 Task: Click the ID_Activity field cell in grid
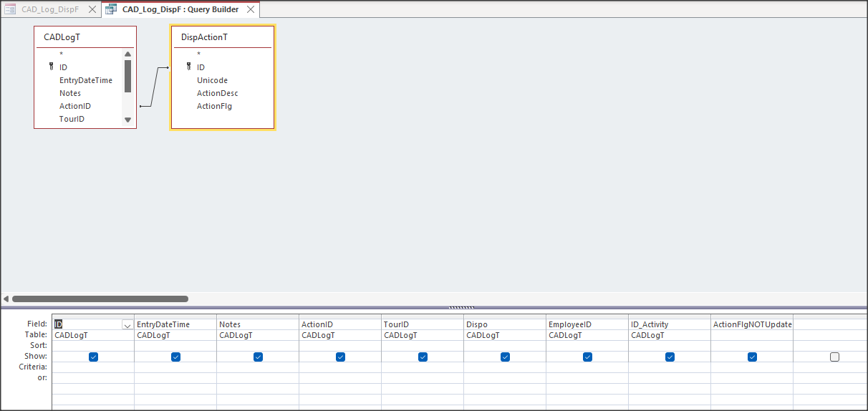pyautogui.click(x=670, y=324)
